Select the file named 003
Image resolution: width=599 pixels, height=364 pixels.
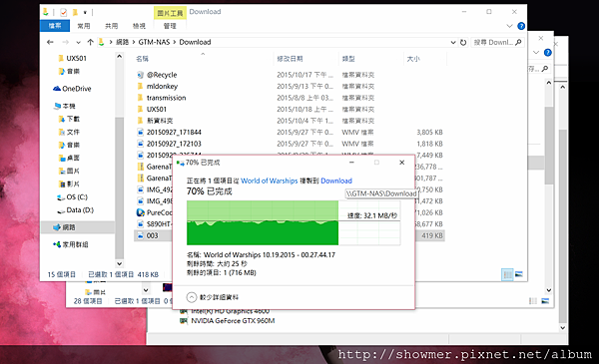tap(152, 235)
